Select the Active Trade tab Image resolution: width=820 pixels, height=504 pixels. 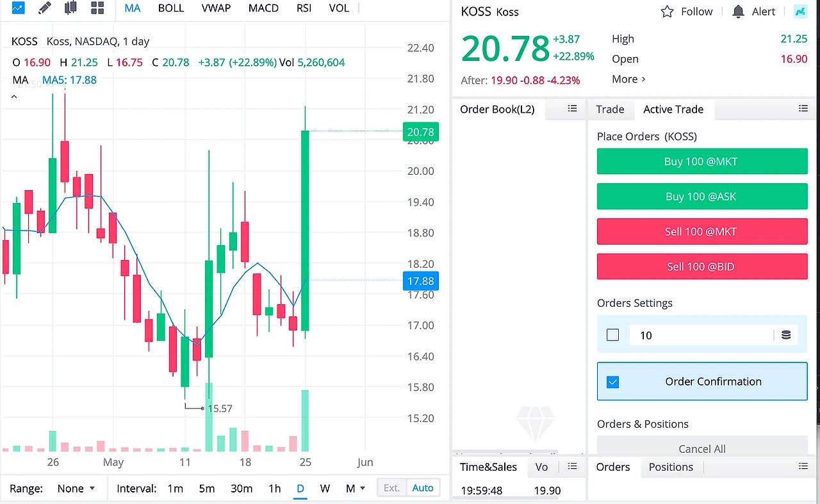[673, 110]
